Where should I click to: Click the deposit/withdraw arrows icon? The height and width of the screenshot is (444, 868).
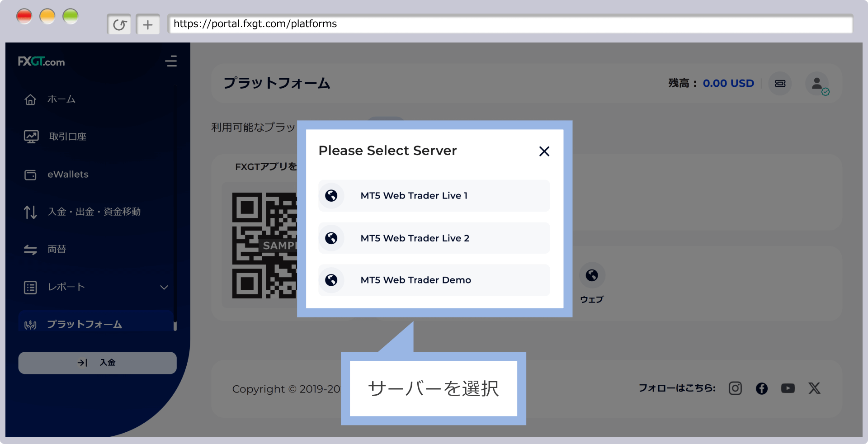point(30,212)
